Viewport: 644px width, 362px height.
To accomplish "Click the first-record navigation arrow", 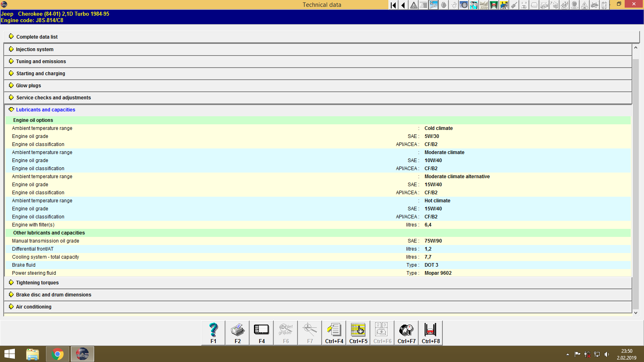I will [392, 5].
